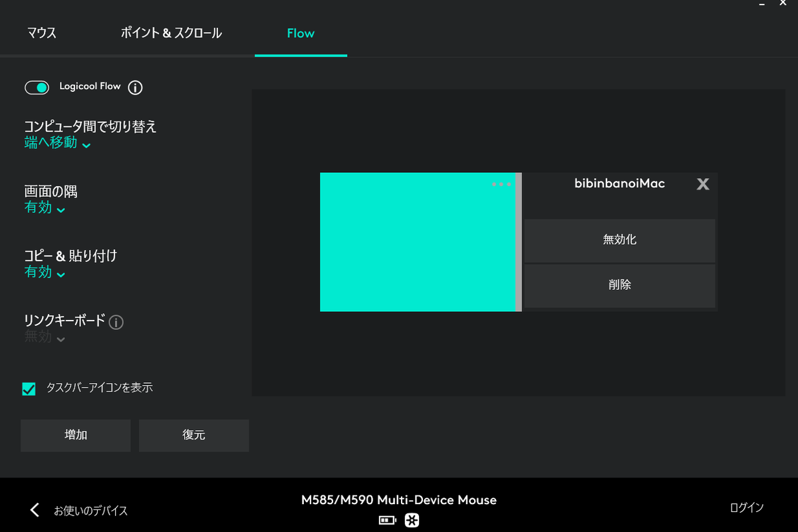Click the info icon next to リンクキーボード
798x532 pixels.
pyautogui.click(x=116, y=323)
